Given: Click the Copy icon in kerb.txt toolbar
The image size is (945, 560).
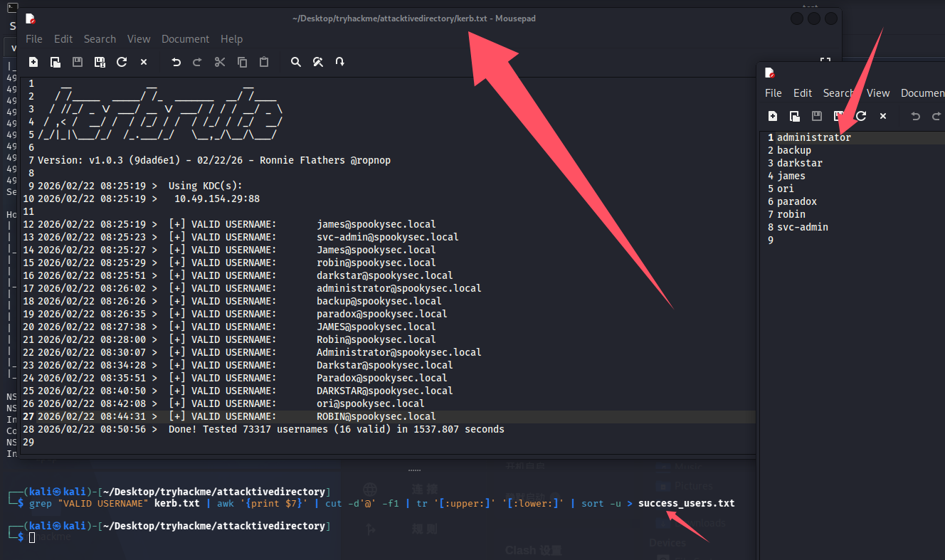Looking at the screenshot, I should [242, 63].
